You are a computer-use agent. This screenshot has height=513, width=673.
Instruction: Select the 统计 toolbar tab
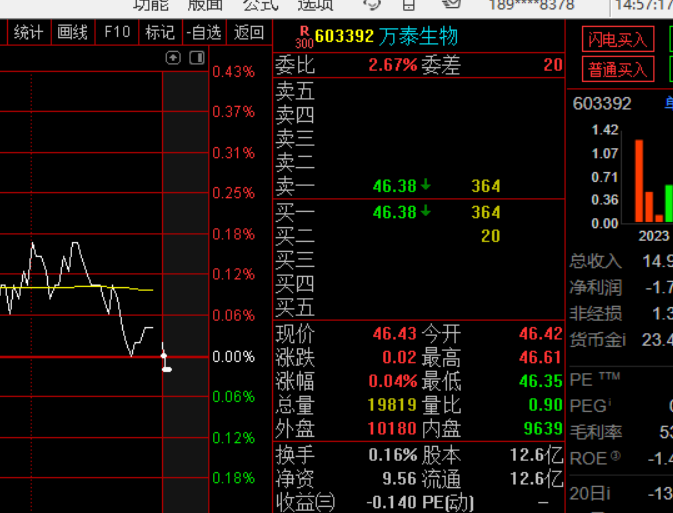29,32
